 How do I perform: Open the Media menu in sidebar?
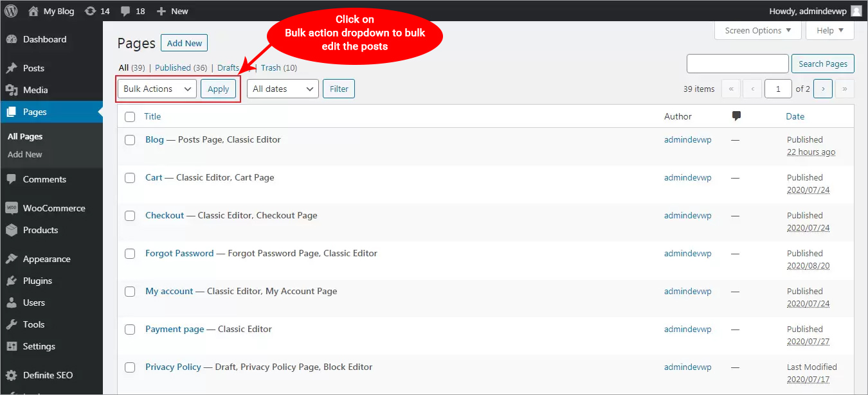[35, 90]
